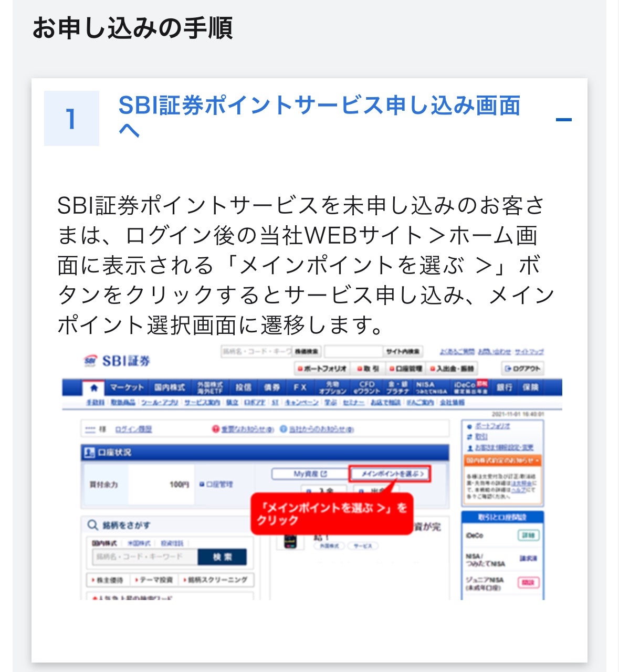Open My資産 with the external-link icon

[x=310, y=474]
